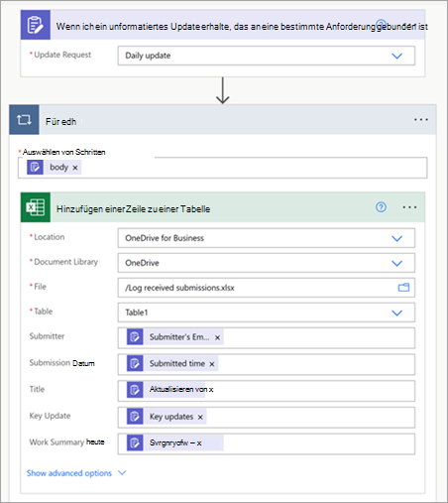
Task: Remove the Submitted time token
Action: click(x=212, y=364)
